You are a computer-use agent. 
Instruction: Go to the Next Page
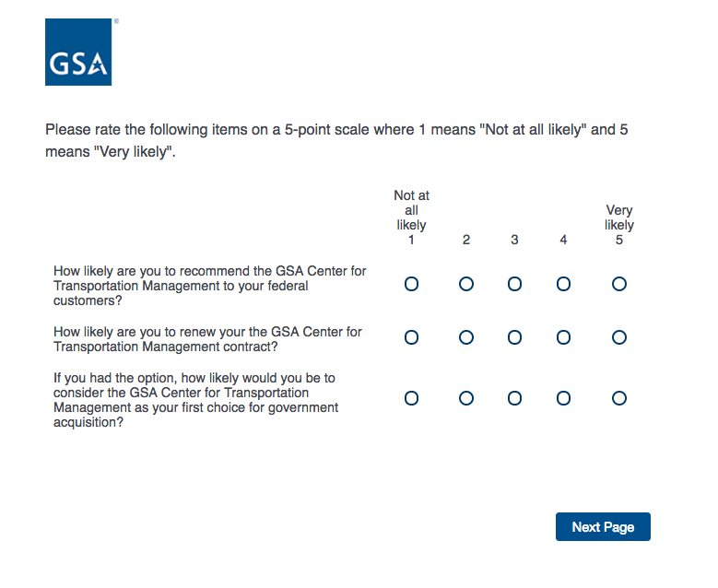(603, 527)
